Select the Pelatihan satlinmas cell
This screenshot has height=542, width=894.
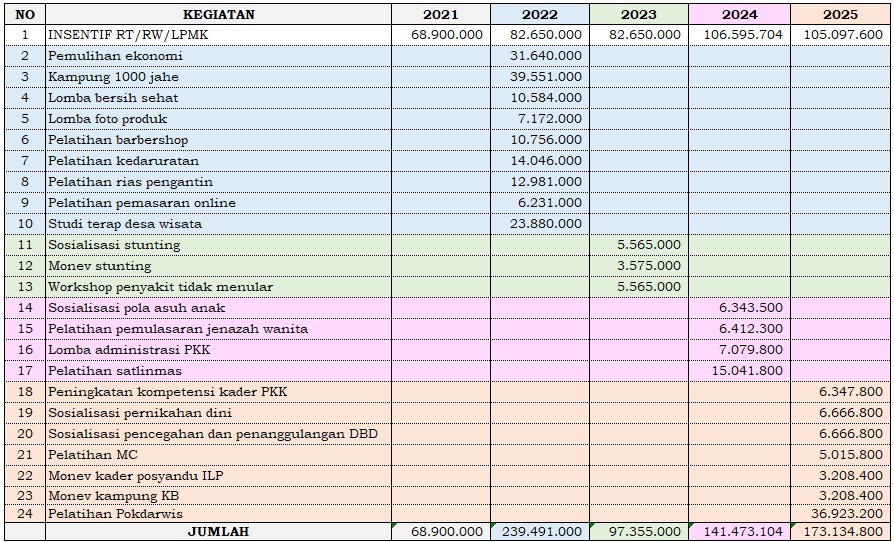click(218, 371)
